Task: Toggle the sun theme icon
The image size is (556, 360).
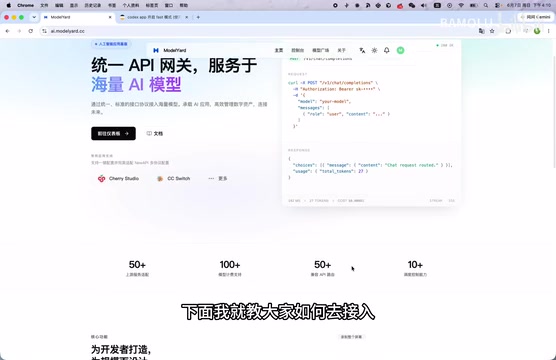Action: pyautogui.click(x=374, y=50)
